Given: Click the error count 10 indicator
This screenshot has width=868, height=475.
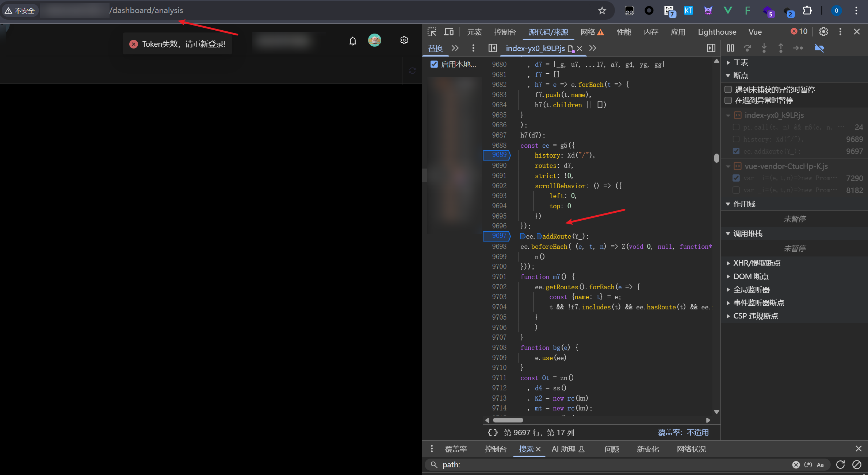Looking at the screenshot, I should [x=799, y=32].
